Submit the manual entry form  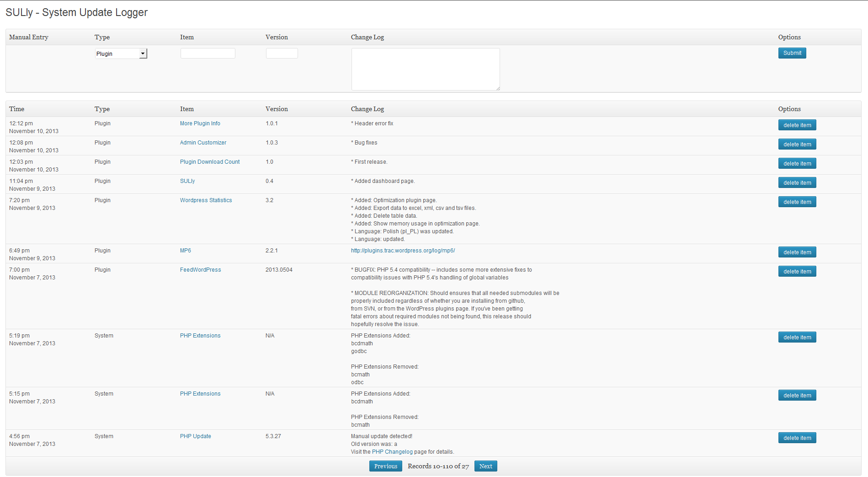coord(792,53)
